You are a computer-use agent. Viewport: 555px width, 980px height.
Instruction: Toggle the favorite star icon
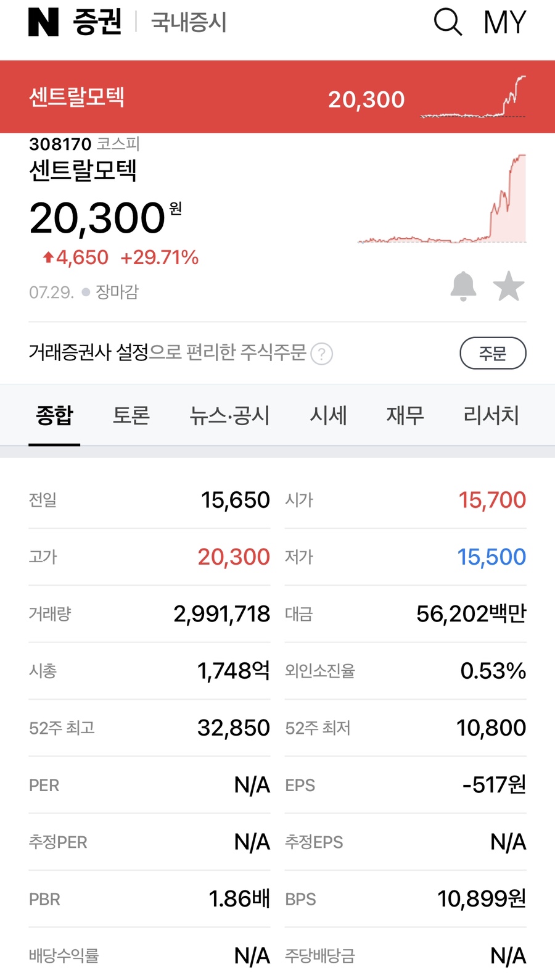tap(509, 286)
